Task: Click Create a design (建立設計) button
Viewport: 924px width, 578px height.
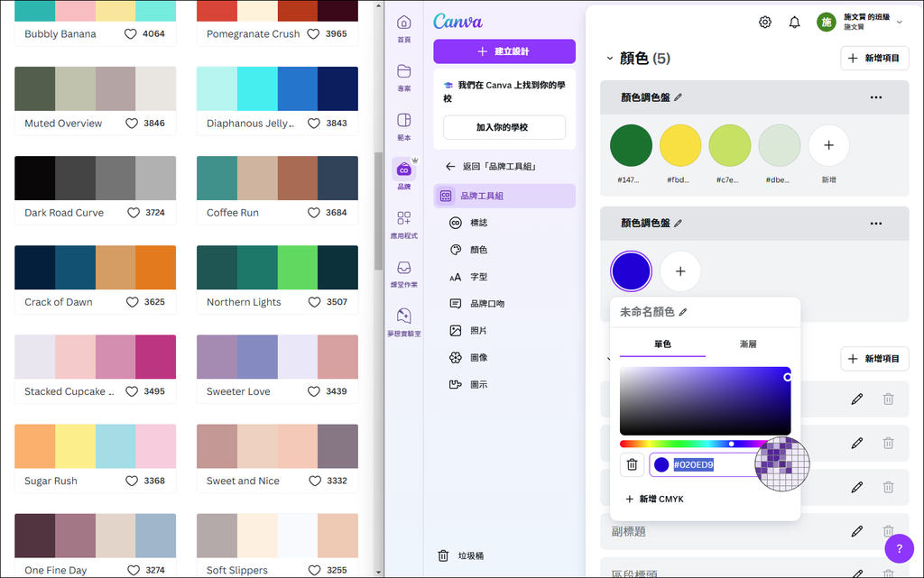Action: pos(504,51)
